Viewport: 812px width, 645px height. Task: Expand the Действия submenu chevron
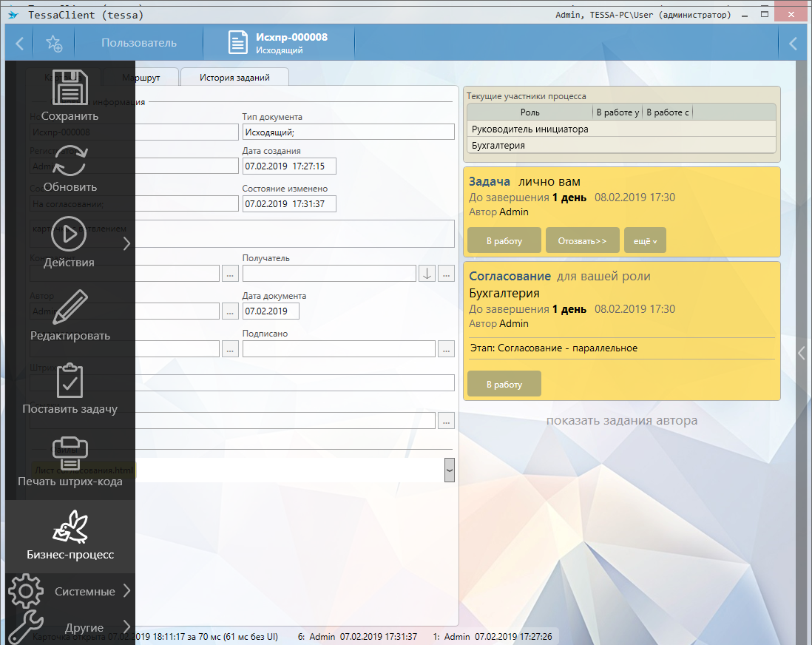click(127, 243)
